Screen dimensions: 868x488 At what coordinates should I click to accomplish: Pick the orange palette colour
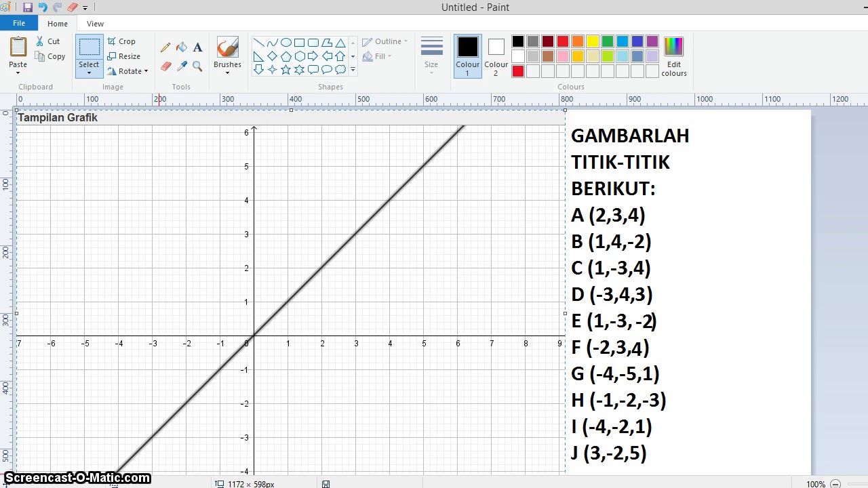tap(578, 41)
